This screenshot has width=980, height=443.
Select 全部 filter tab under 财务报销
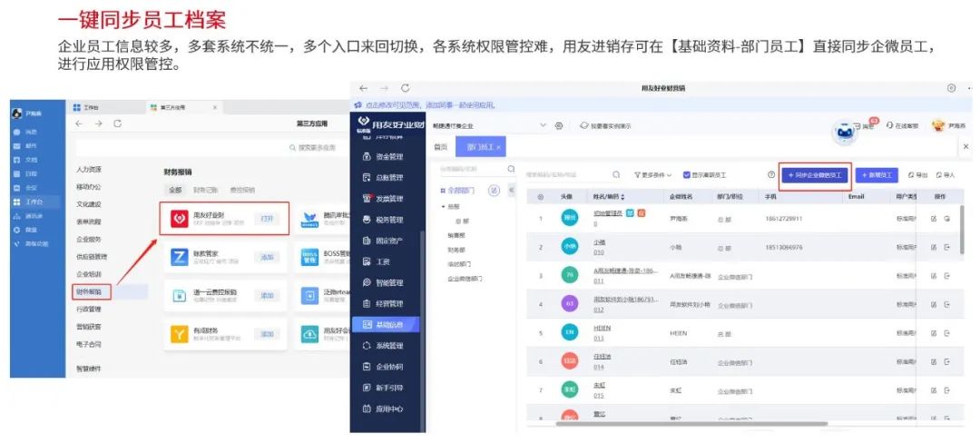tap(174, 190)
